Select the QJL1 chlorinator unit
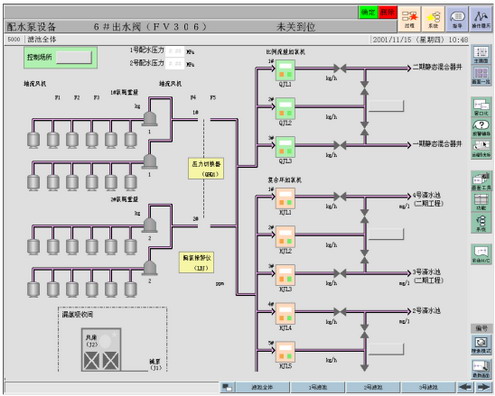Image resolution: width=495 pixels, height=396 pixels. 285,70
